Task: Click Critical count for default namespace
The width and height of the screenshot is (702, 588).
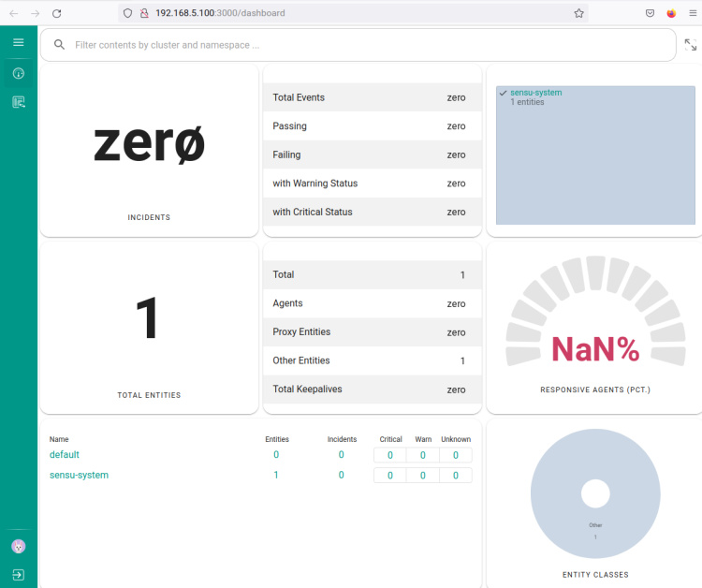Action: 390,455
